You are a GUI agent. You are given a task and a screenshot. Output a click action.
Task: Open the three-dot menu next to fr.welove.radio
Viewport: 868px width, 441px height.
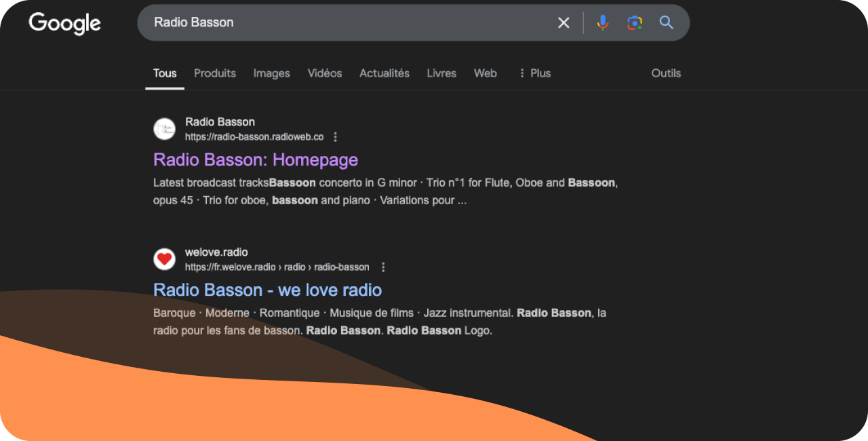(383, 267)
